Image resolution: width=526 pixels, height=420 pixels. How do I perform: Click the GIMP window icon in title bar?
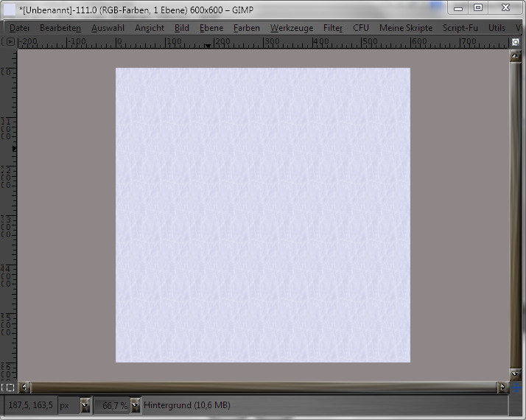tap(10, 9)
